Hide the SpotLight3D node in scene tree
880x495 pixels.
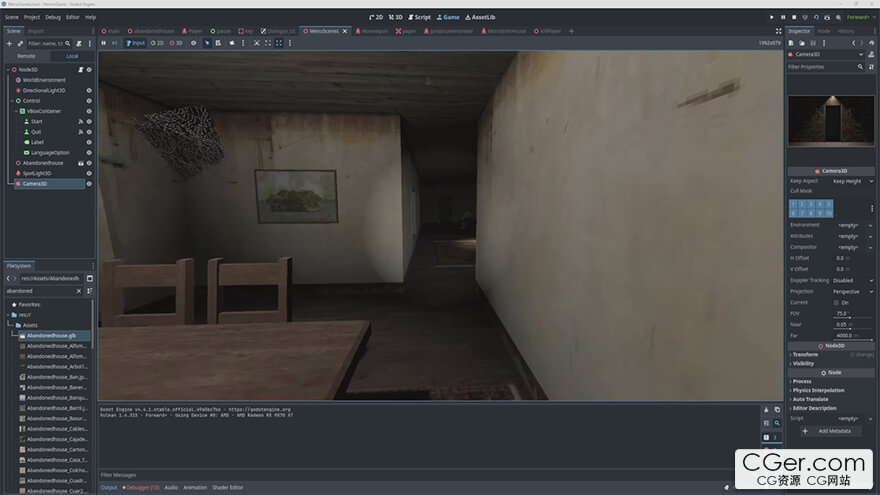(89, 173)
